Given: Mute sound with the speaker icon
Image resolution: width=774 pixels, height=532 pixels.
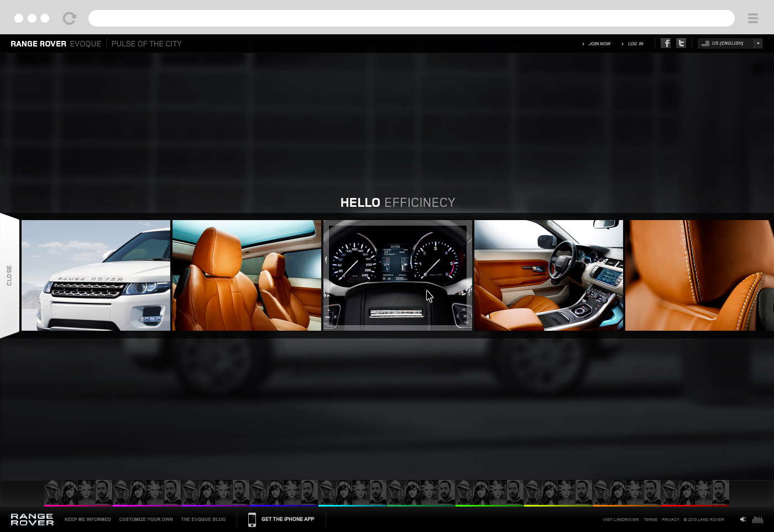Looking at the screenshot, I should pyautogui.click(x=743, y=519).
